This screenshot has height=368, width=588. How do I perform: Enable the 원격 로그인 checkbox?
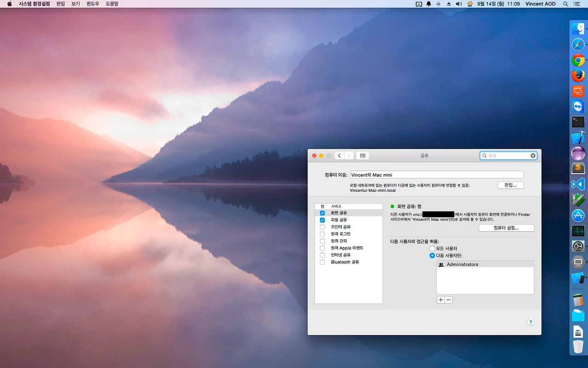click(x=322, y=234)
